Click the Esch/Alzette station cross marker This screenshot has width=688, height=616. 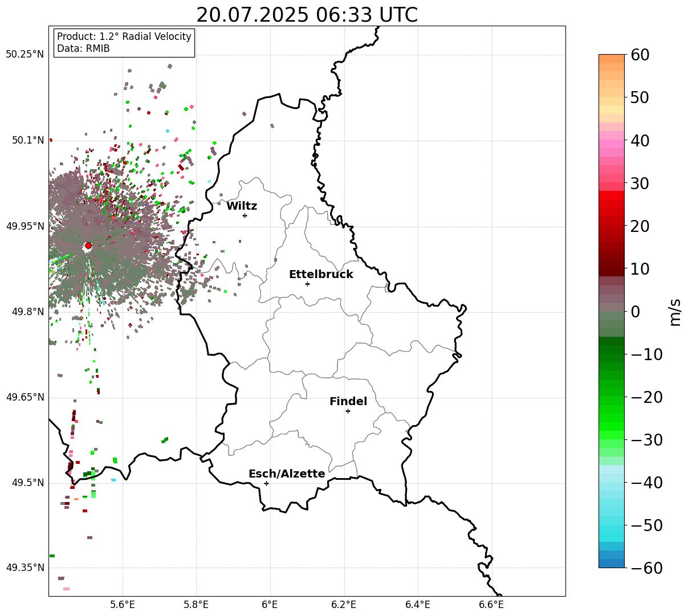coord(266,483)
